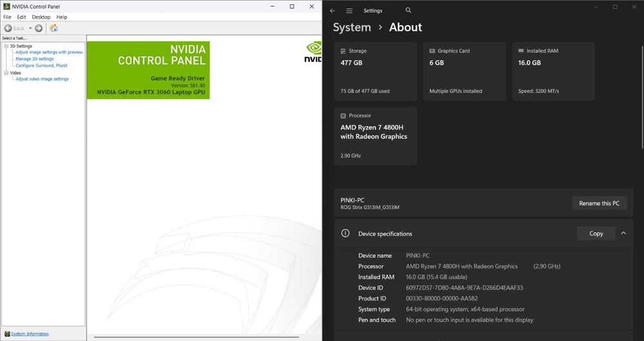The width and height of the screenshot is (644, 341).
Task: Open the Storage card showing 477 GB
Action: tap(375, 71)
